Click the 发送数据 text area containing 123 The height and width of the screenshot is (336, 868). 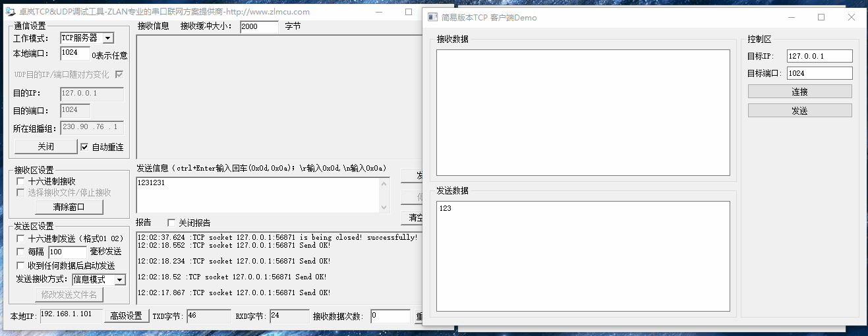pos(583,256)
